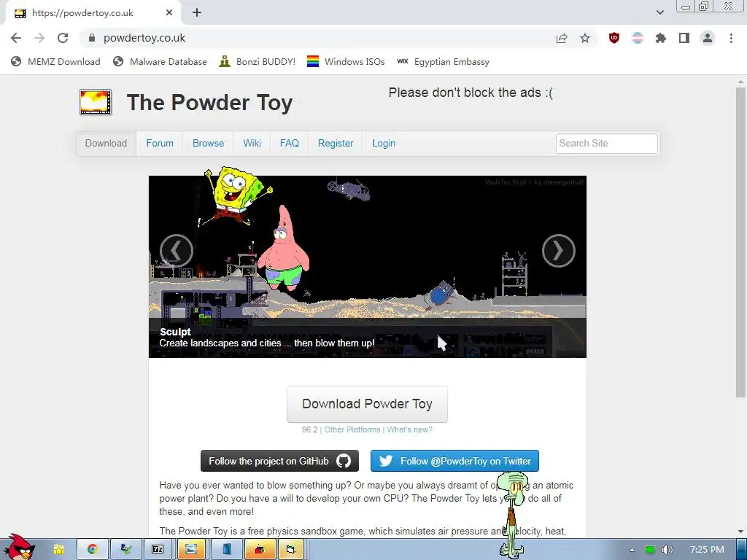Go to the Forum nav tab

point(160,144)
